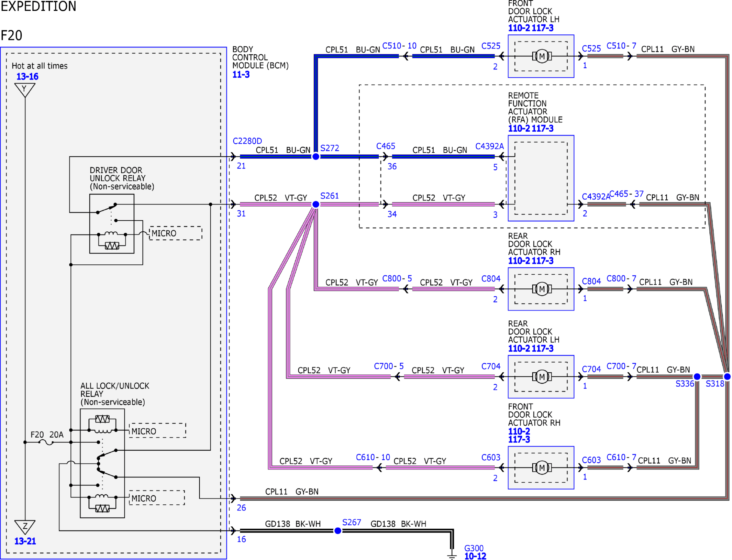Click the EXPEDITION title text
This screenshot has height=560, width=732.
pyautogui.click(x=38, y=7)
